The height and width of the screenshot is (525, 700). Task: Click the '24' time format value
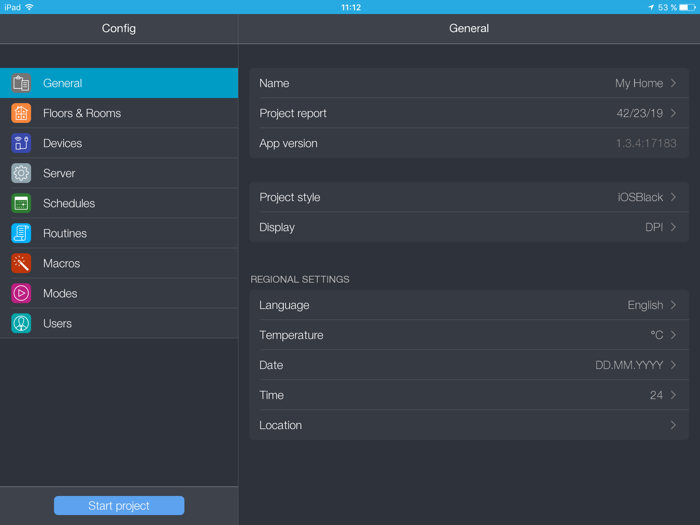coord(656,395)
